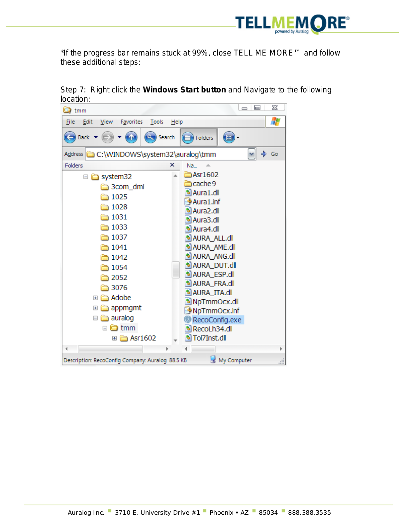The height and width of the screenshot is (532, 411).
Task: Open the File menu
Action: [x=70, y=122]
